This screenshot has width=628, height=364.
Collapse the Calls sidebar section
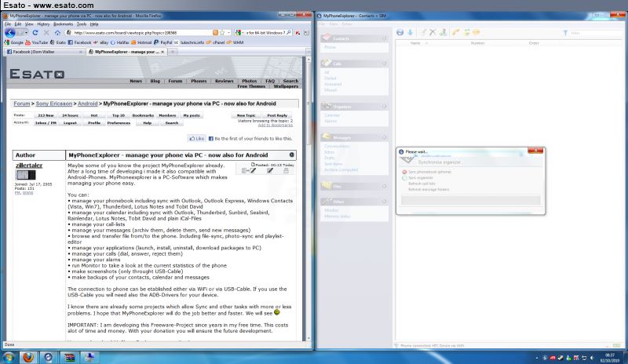(x=384, y=63)
